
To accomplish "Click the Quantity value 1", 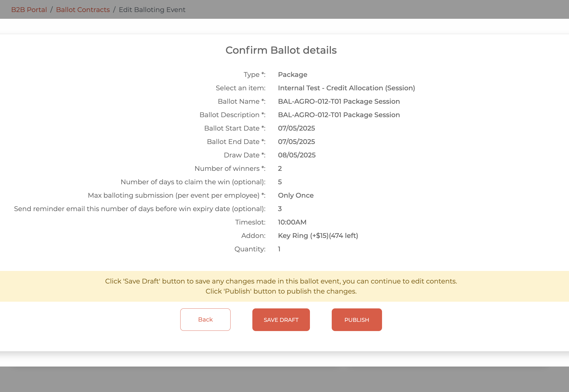I will [x=279, y=249].
